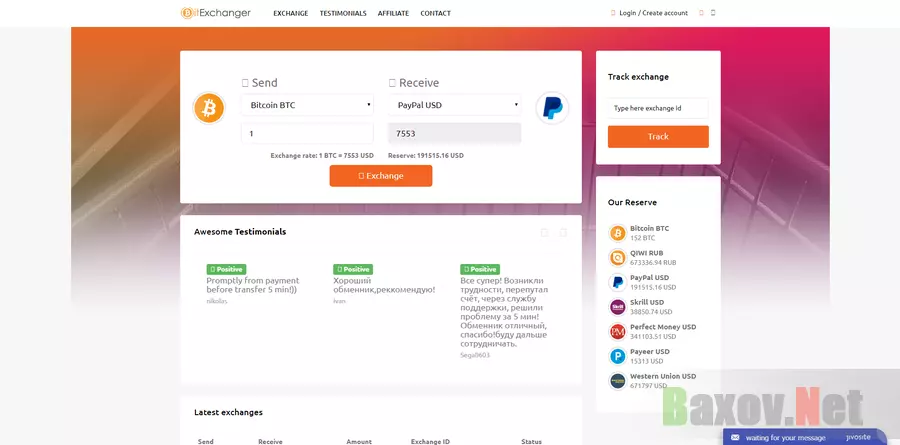This screenshot has height=445, width=900.
Task: Click the large Bitcoin icon beside Send
Action: click(209, 108)
